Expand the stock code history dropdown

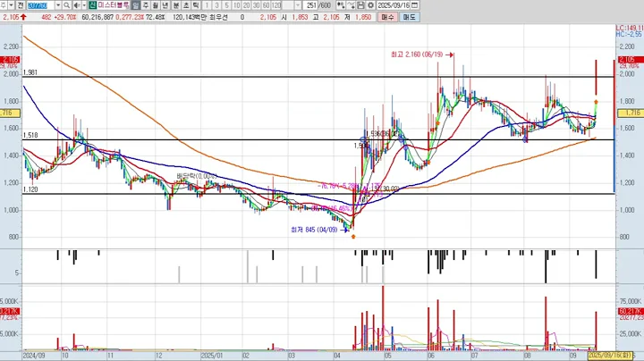click(58, 5)
